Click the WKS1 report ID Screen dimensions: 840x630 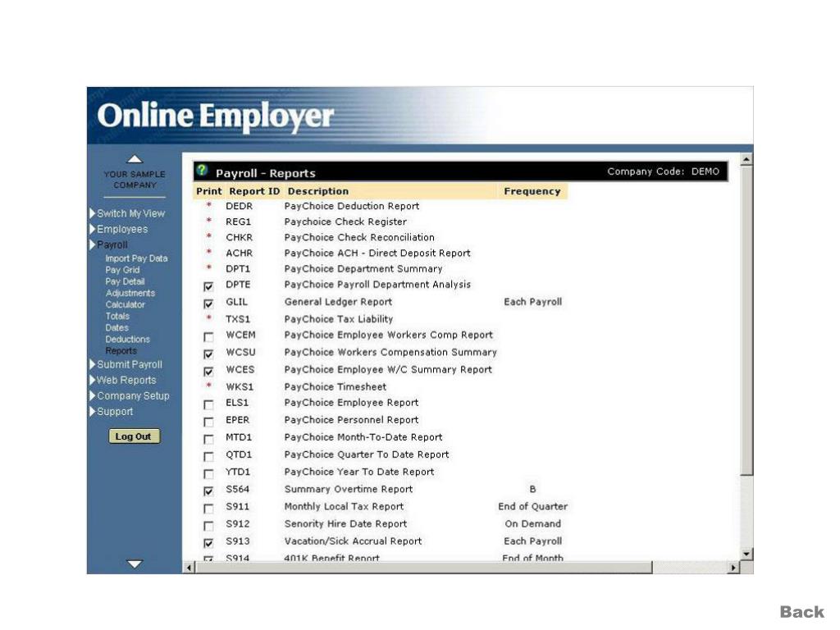[x=240, y=387]
